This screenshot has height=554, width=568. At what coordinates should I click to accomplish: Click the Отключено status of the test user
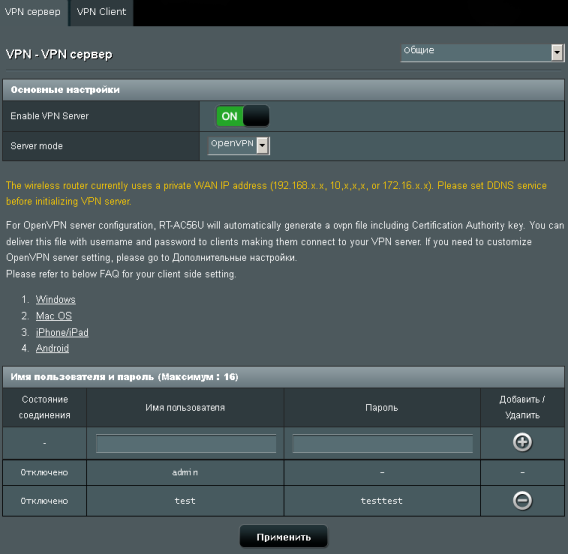pos(44,501)
